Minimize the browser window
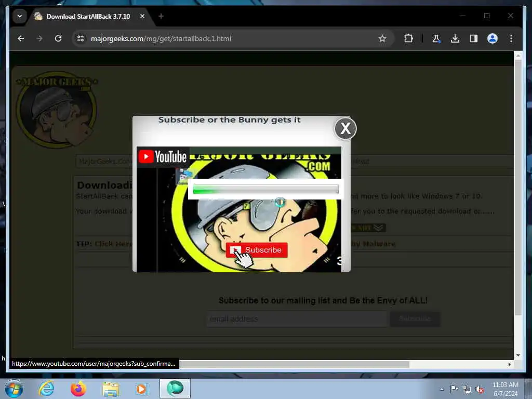The width and height of the screenshot is (532, 399). (x=463, y=16)
